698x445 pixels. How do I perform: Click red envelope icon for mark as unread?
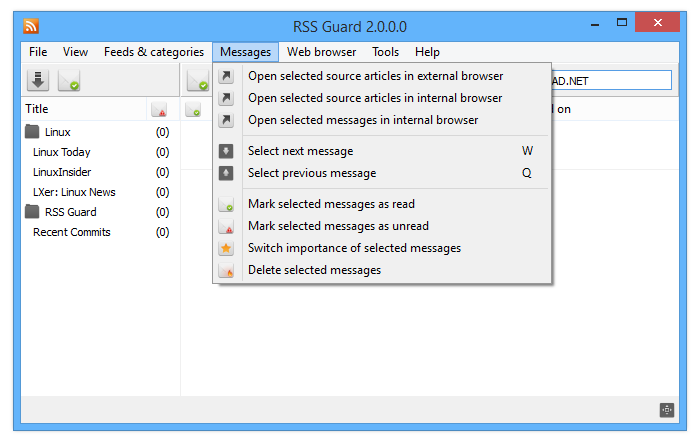coord(226,226)
